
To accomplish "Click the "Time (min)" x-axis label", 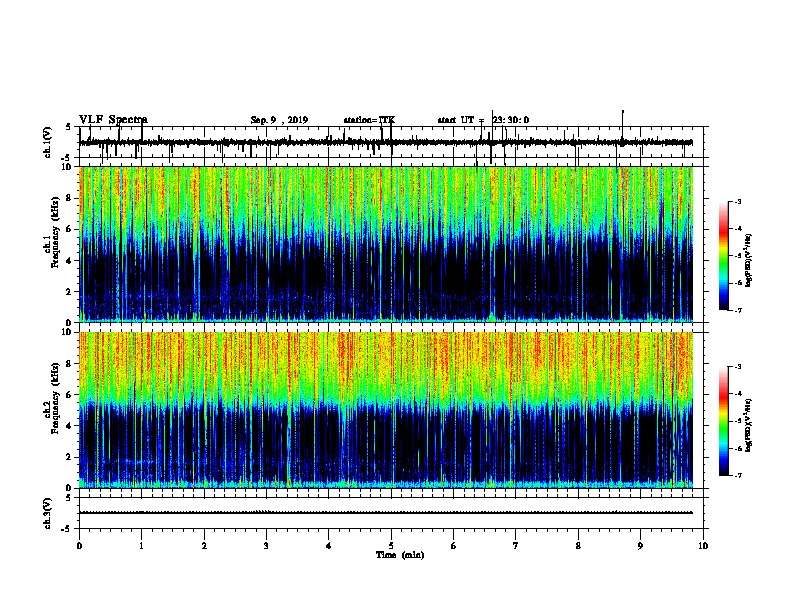I will [x=400, y=555].
